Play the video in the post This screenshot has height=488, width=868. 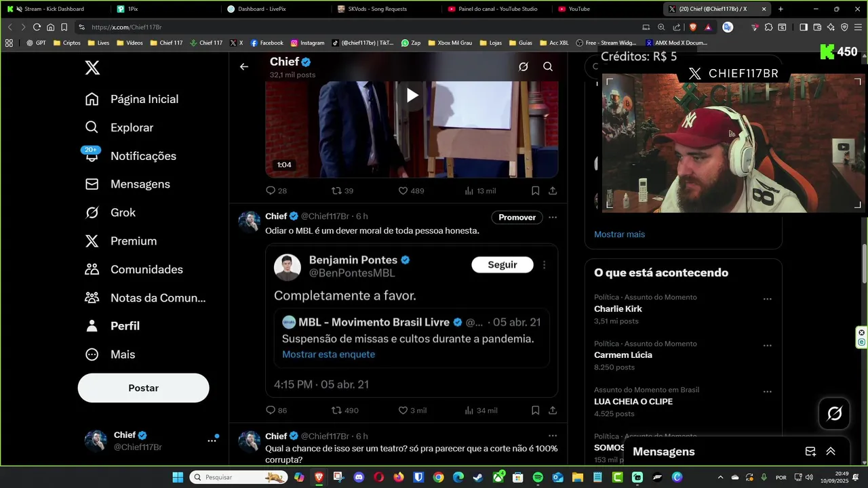point(412,96)
